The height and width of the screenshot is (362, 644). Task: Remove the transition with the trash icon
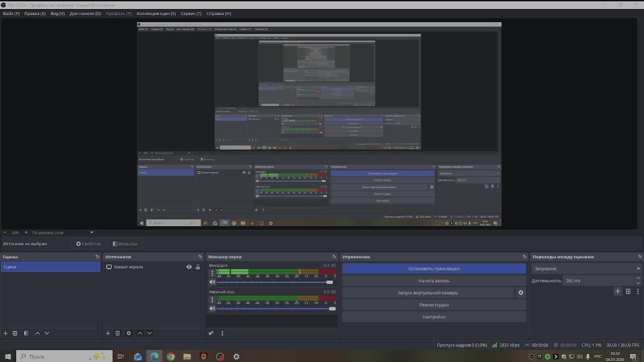click(628, 291)
